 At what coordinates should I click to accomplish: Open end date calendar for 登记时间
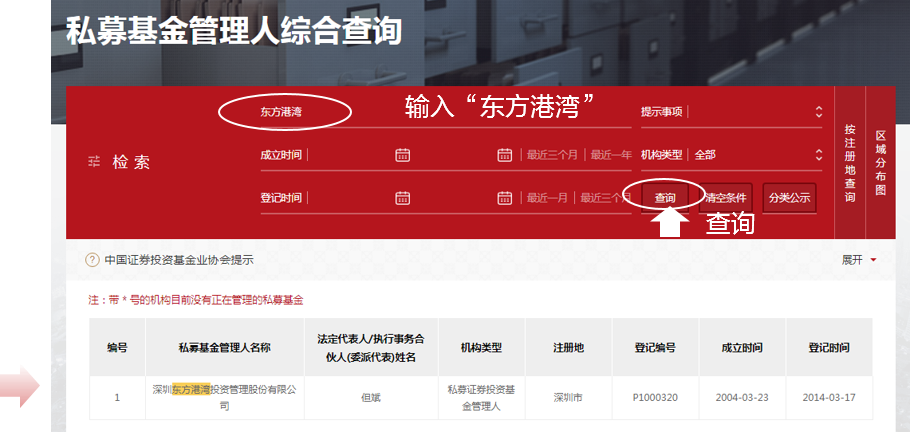[505, 198]
